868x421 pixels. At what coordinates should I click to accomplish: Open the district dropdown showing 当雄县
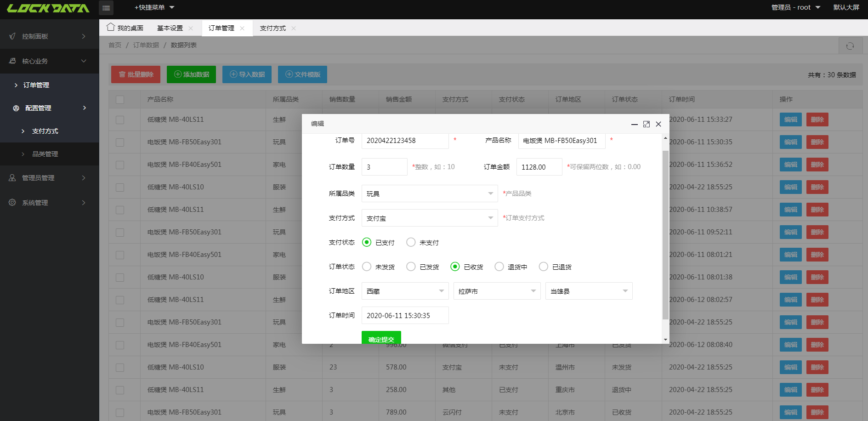pos(589,291)
